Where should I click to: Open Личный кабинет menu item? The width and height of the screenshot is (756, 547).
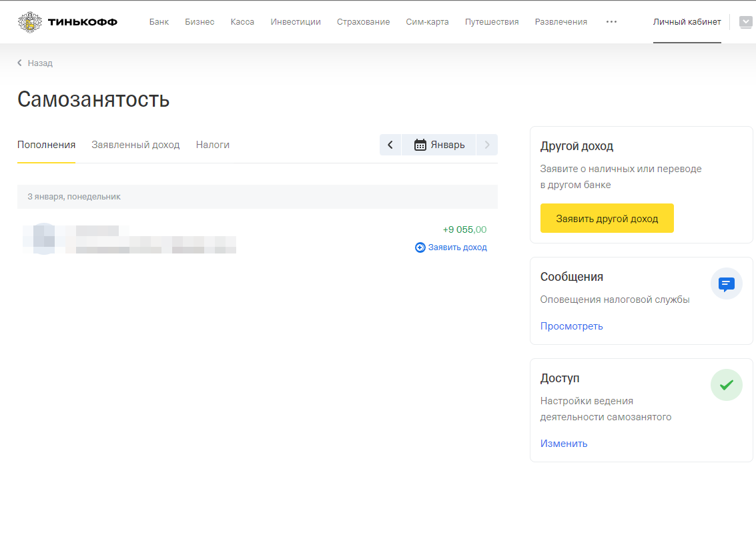coord(687,22)
